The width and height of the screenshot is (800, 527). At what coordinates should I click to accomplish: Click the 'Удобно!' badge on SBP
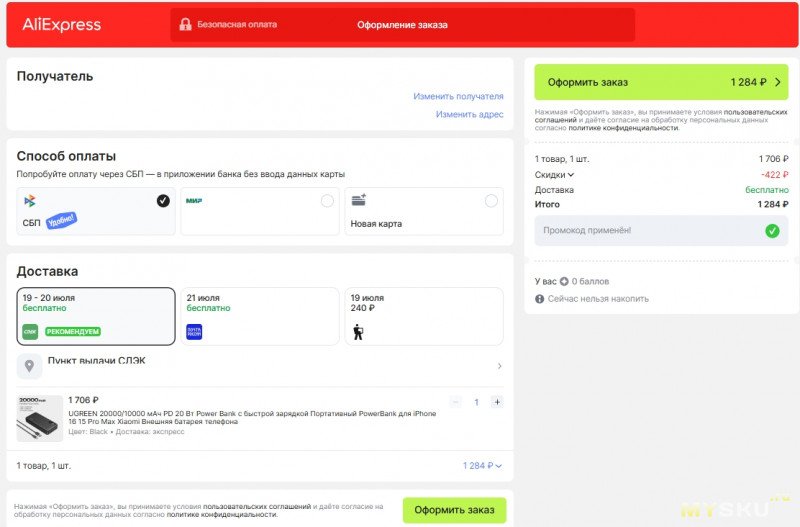(62, 220)
